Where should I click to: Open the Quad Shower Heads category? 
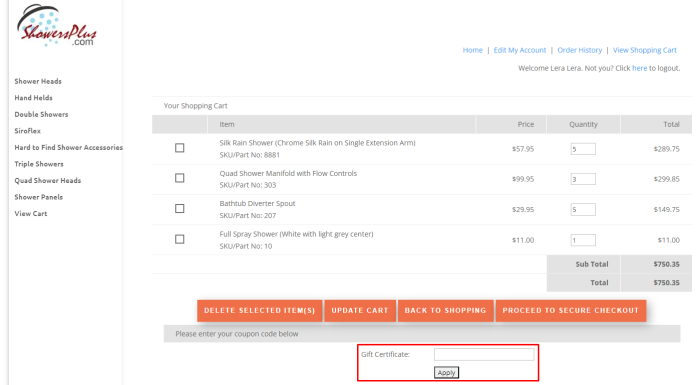tap(48, 180)
